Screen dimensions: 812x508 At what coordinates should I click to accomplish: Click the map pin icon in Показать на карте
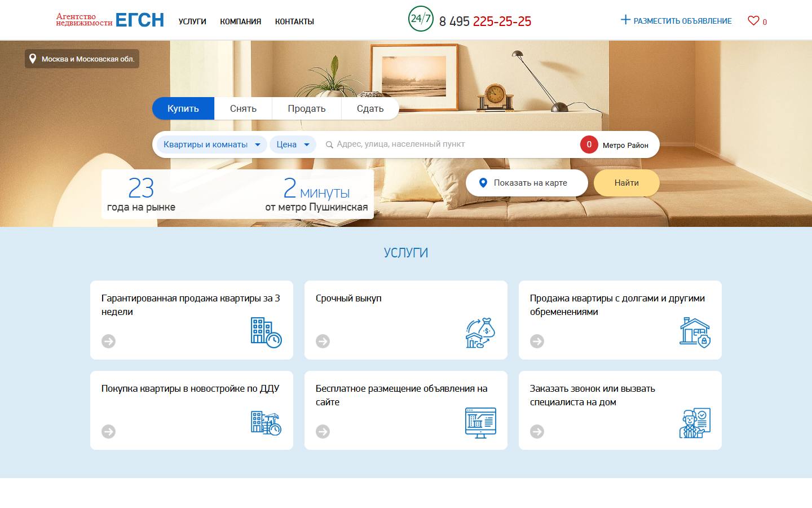coord(483,183)
